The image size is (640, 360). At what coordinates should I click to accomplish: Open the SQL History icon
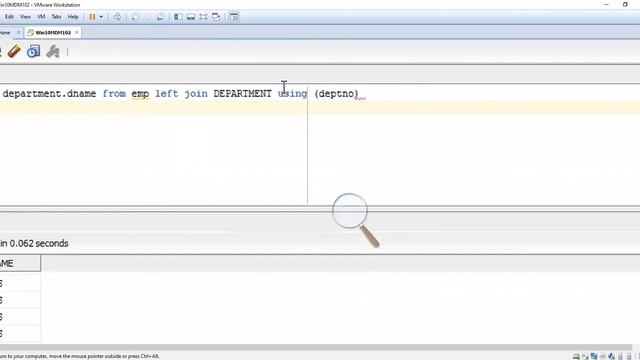pos(33,51)
